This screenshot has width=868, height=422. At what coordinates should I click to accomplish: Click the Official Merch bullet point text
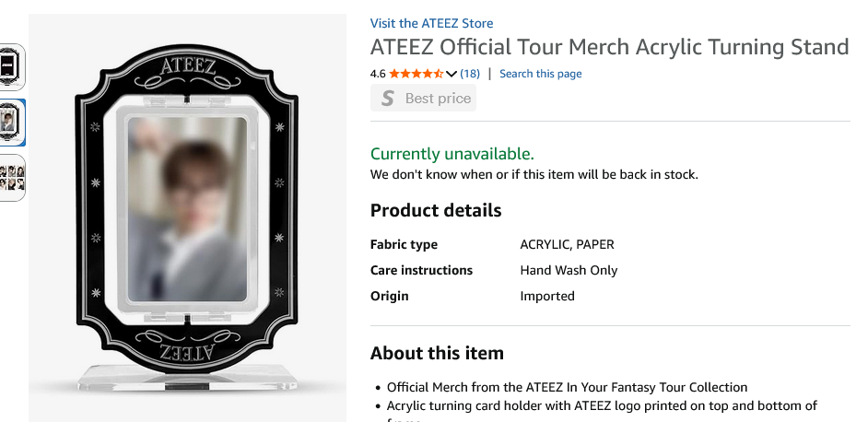coord(567,387)
